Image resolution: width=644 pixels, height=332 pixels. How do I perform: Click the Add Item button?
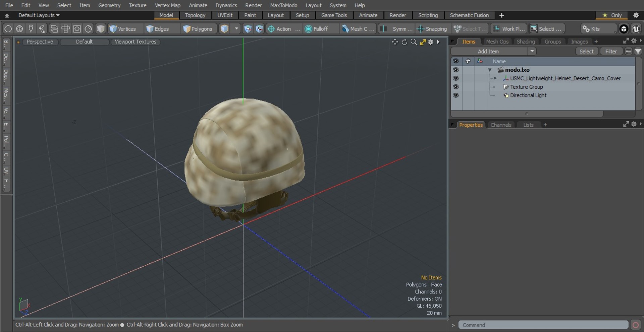(x=488, y=51)
